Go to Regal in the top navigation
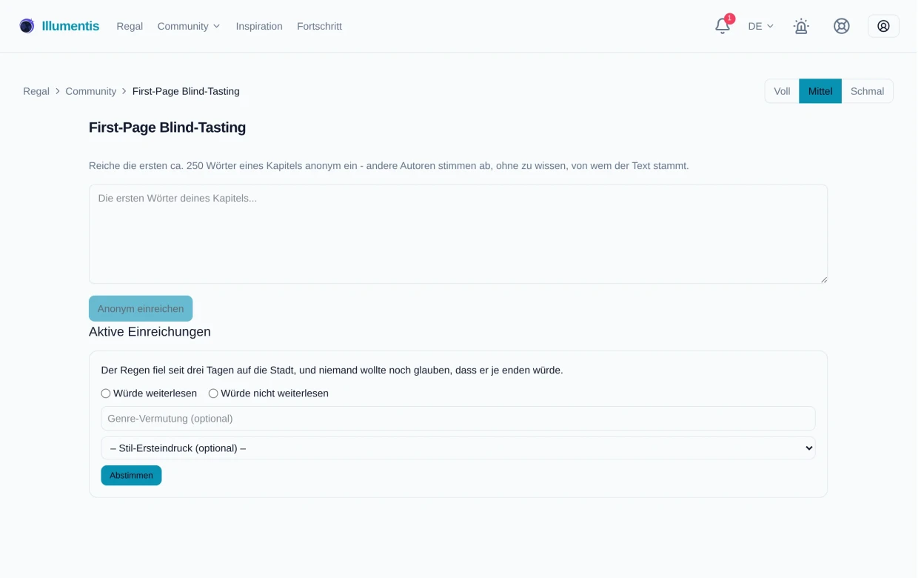This screenshot has width=924, height=578. [130, 26]
